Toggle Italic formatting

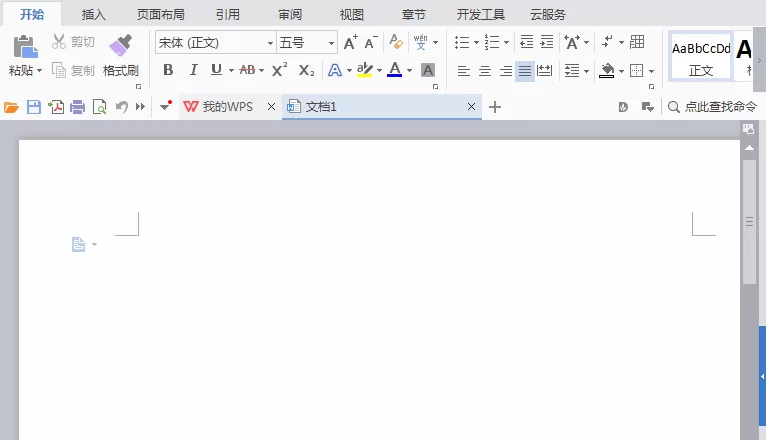coord(193,70)
